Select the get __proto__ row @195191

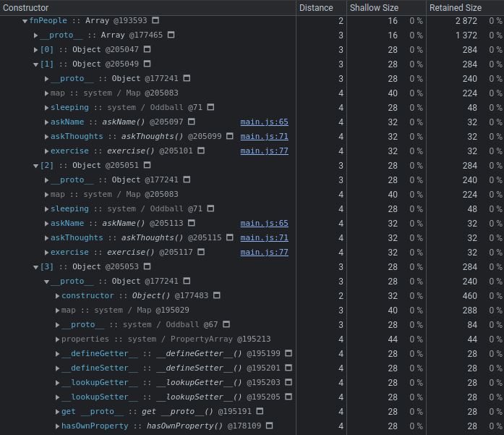(252, 412)
